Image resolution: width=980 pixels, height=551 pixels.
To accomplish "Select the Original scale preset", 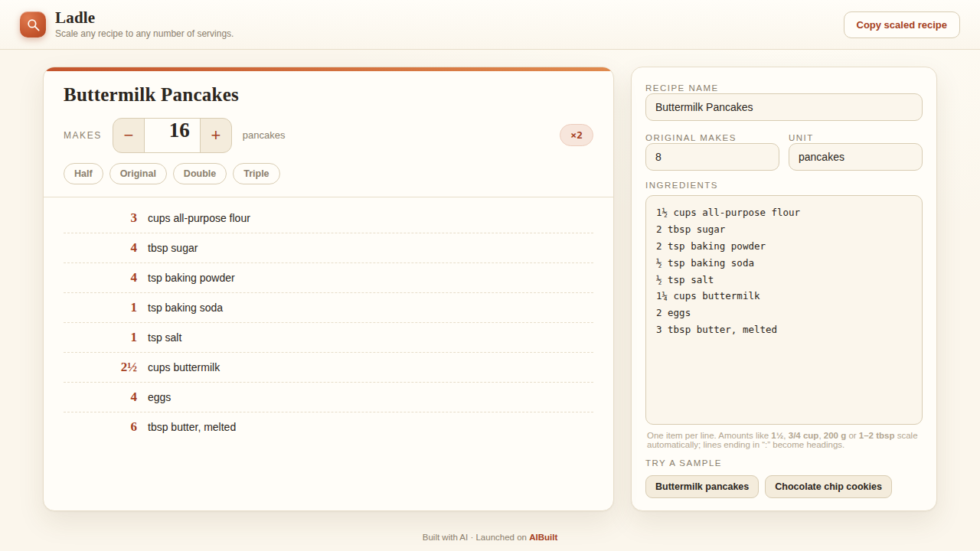I will 138,174.
